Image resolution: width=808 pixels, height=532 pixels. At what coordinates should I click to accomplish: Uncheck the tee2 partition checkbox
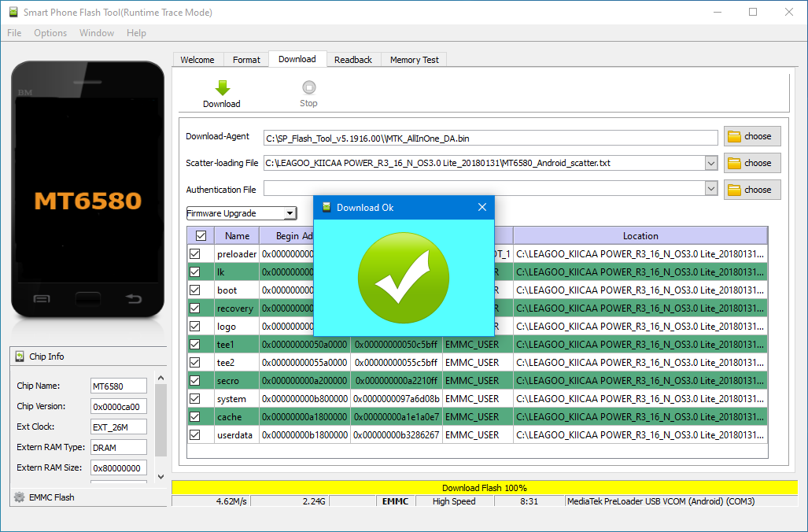195,362
